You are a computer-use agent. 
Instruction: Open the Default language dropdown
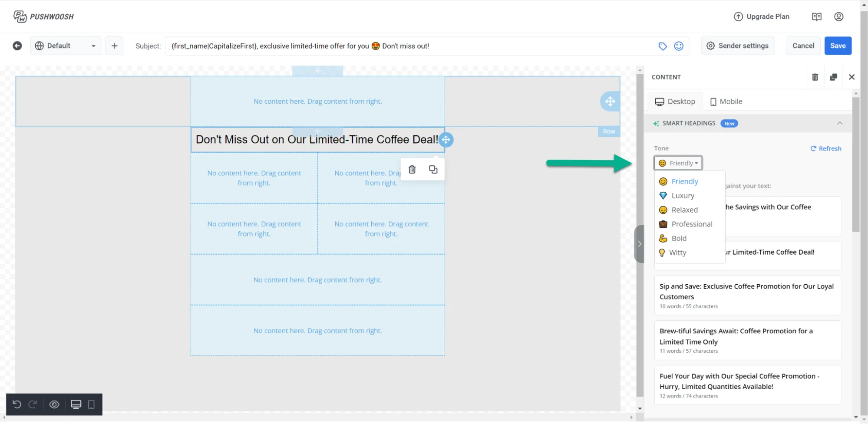[66, 46]
